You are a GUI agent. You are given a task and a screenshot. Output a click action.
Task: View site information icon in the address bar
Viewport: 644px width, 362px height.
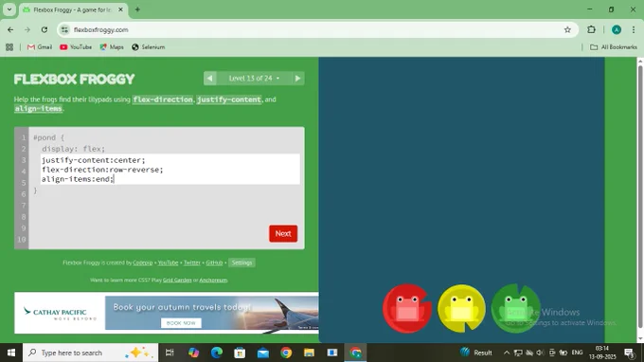[65, 29]
